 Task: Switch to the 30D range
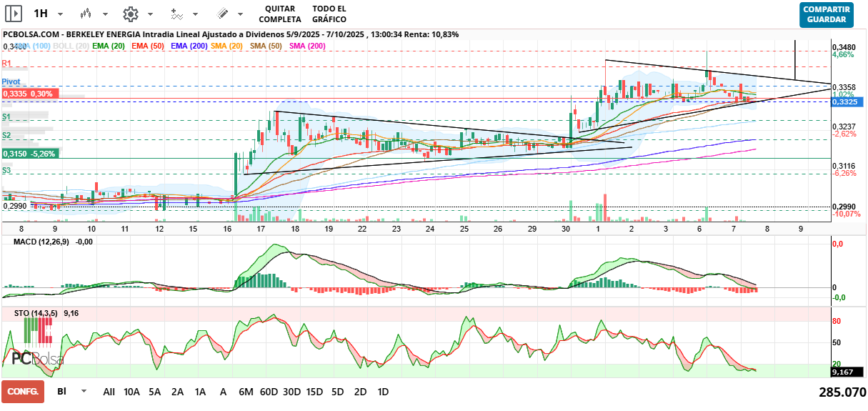pyautogui.click(x=291, y=392)
